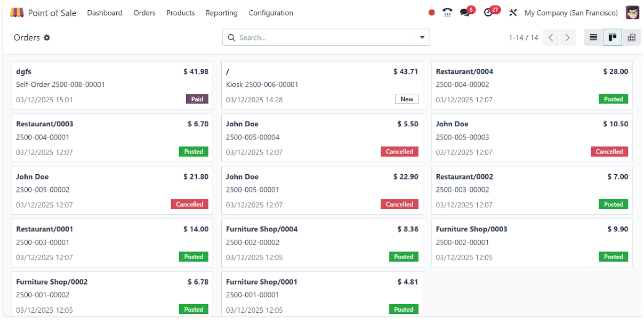Viewport: 644px width, 324px height.
Task: Open the debug tools wrench icon
Action: pos(513,13)
